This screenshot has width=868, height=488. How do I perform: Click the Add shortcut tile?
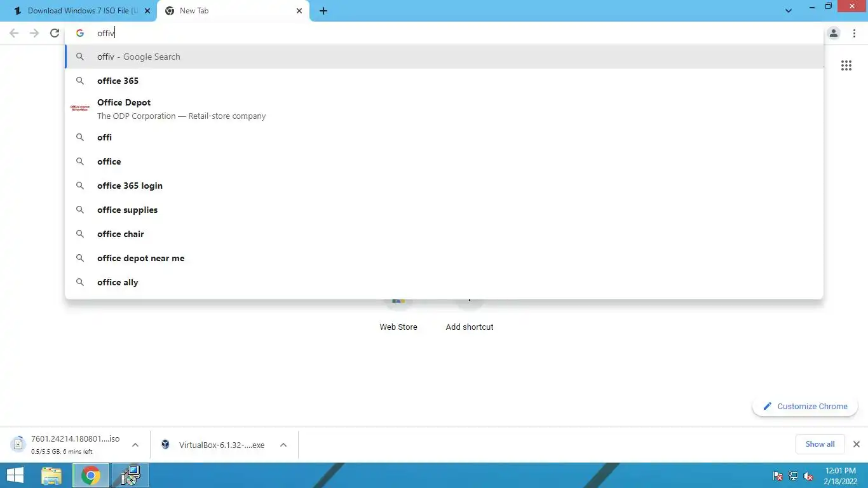click(470, 316)
